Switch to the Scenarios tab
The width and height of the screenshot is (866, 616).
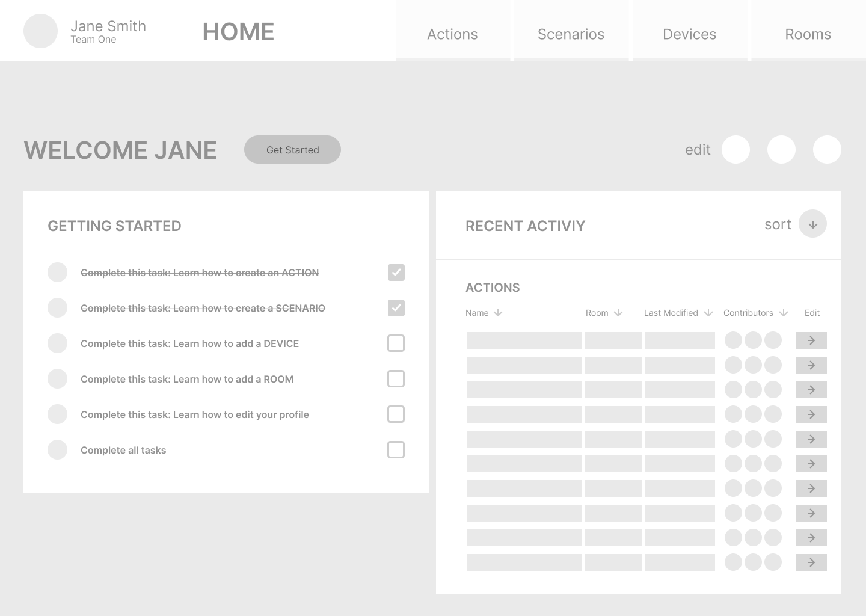tap(571, 34)
